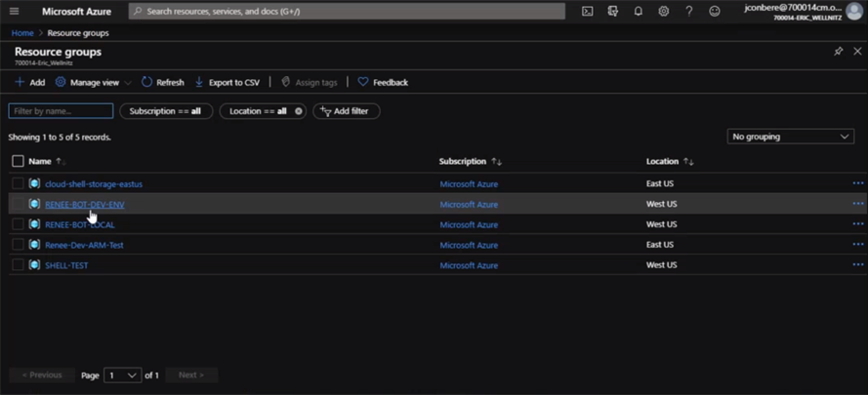The width and height of the screenshot is (868, 395).
Task: Open Cloud Shell from the top bar
Action: pos(588,11)
